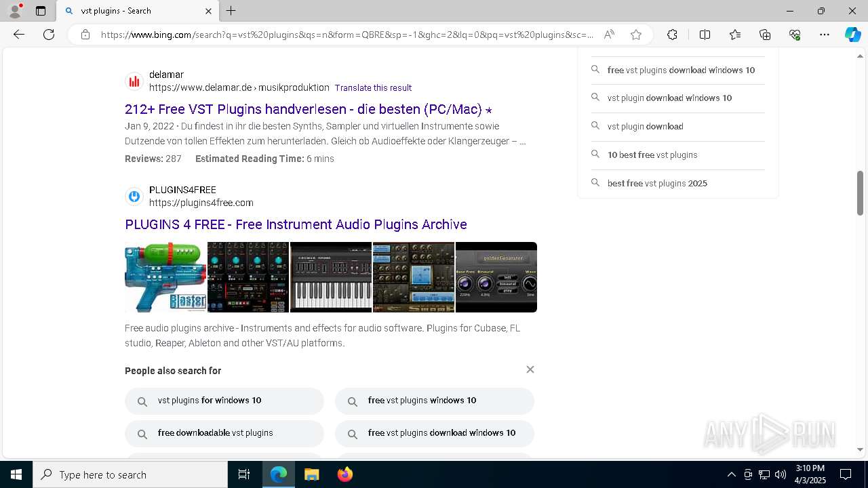Open the Windows Start menu
Viewport: 868px width, 488px height.
click(x=16, y=474)
